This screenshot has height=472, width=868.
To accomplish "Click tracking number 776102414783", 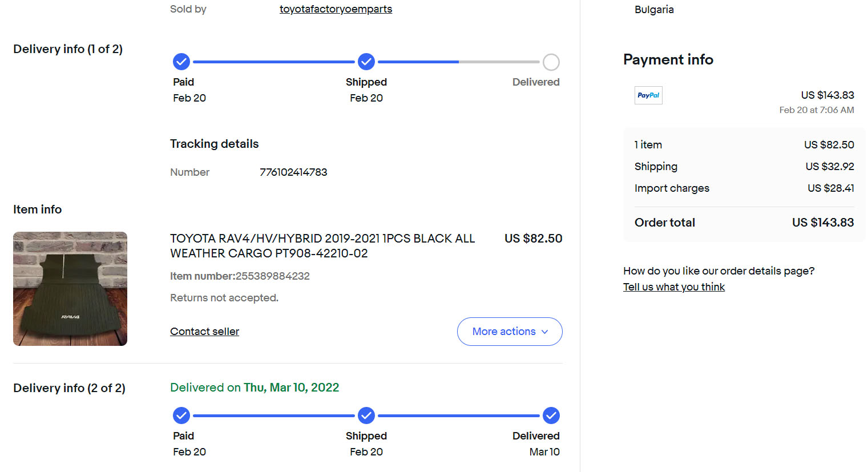I will pos(293,172).
